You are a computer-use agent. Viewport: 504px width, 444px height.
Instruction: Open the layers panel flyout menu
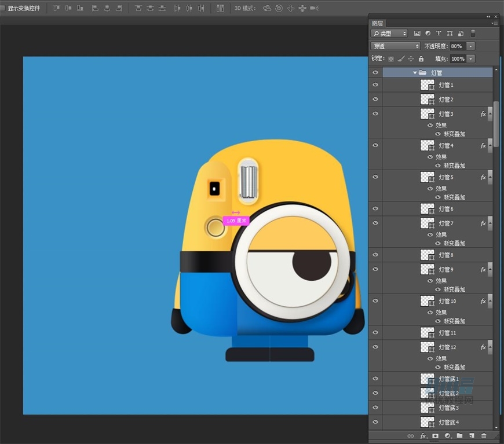pyautogui.click(x=494, y=24)
